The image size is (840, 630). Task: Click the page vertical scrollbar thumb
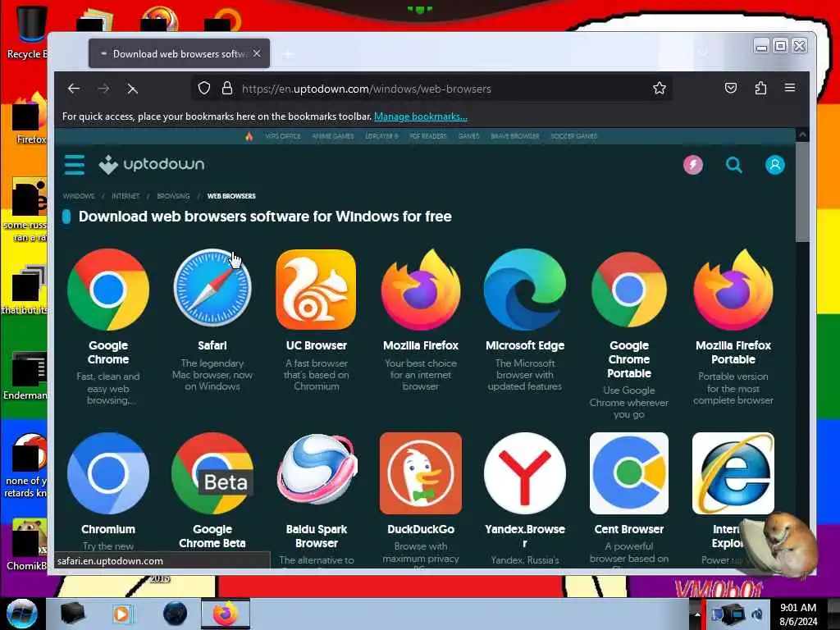[x=802, y=192]
